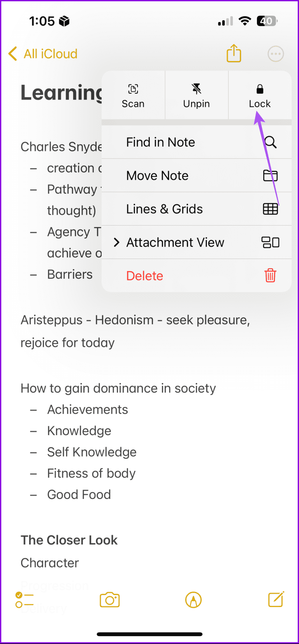Delete the note
Screen dimensions: 299x644
[145, 276]
